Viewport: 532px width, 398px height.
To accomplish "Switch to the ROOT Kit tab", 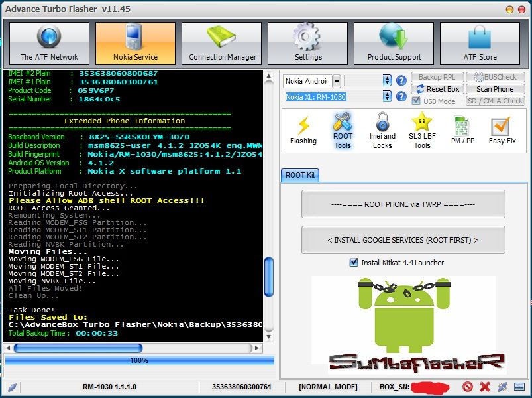I will pos(300,175).
